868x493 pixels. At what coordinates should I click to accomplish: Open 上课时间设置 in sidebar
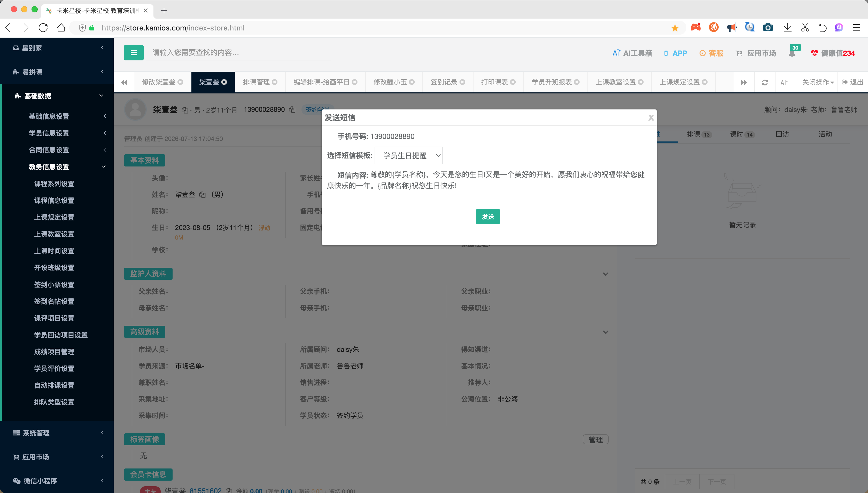(x=54, y=251)
